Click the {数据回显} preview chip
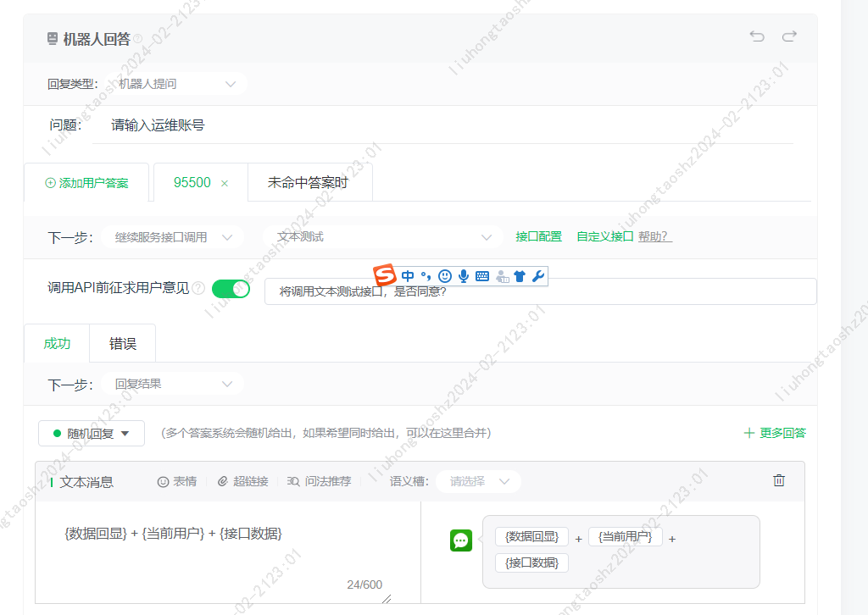868x615 pixels. [532, 536]
